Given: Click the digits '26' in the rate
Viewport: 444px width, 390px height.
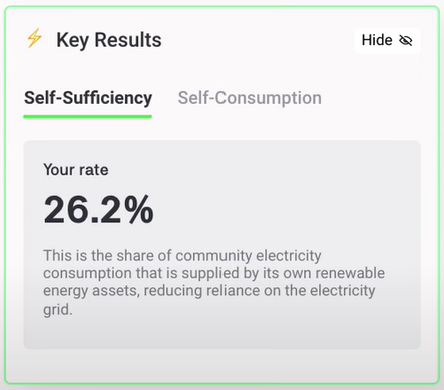Looking at the screenshot, I should [66, 210].
